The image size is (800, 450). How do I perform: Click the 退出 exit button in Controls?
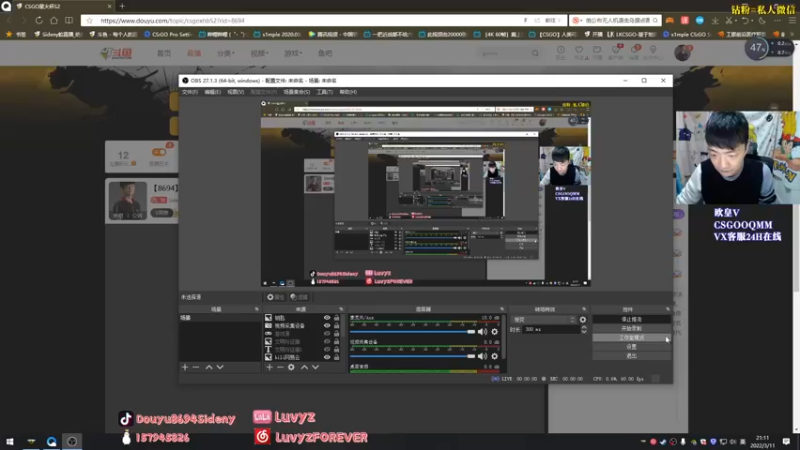point(632,356)
